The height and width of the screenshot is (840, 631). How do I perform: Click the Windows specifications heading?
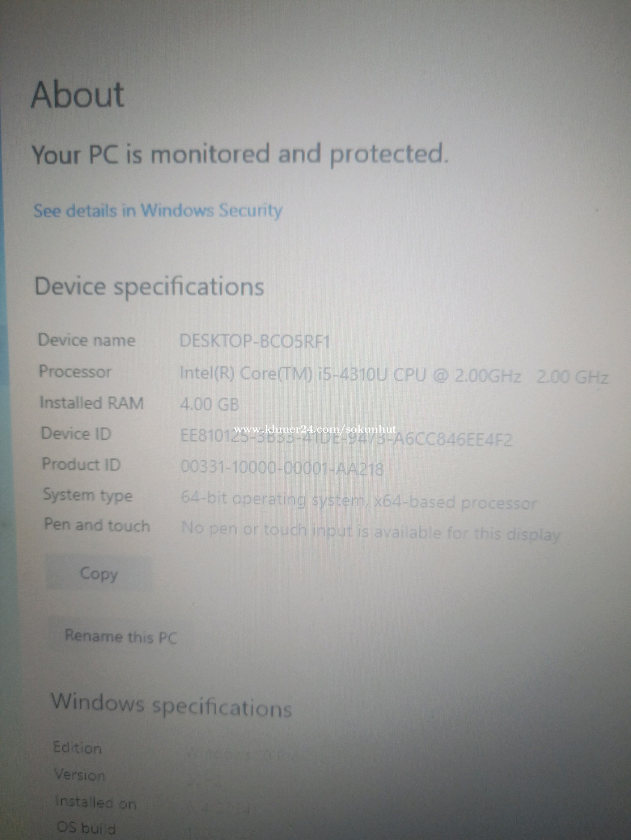171,705
